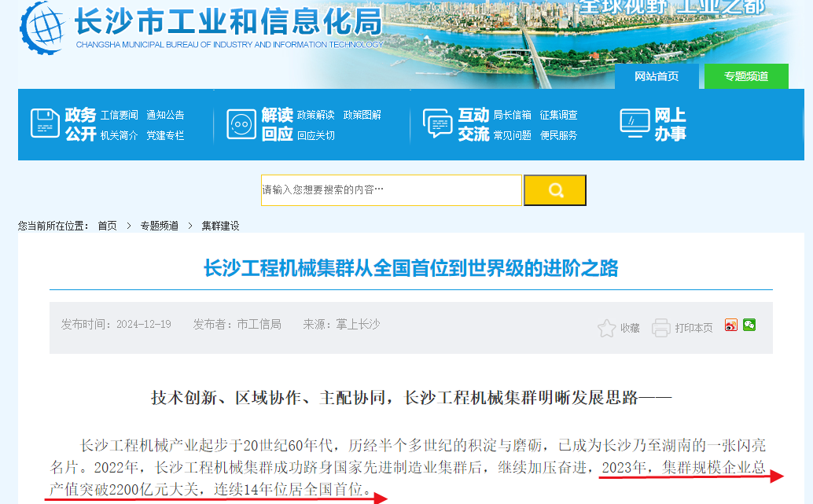This screenshot has height=504, width=813.
Task: Open the 局长信箱 link
Action: (513, 115)
